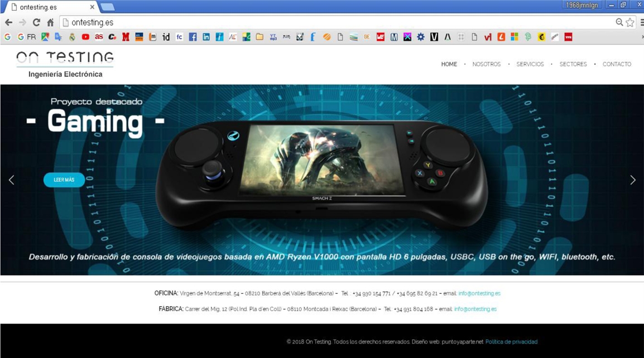Select SERVICIOS in the site navigation
Viewport: 644px width, 358px height.
click(x=530, y=64)
